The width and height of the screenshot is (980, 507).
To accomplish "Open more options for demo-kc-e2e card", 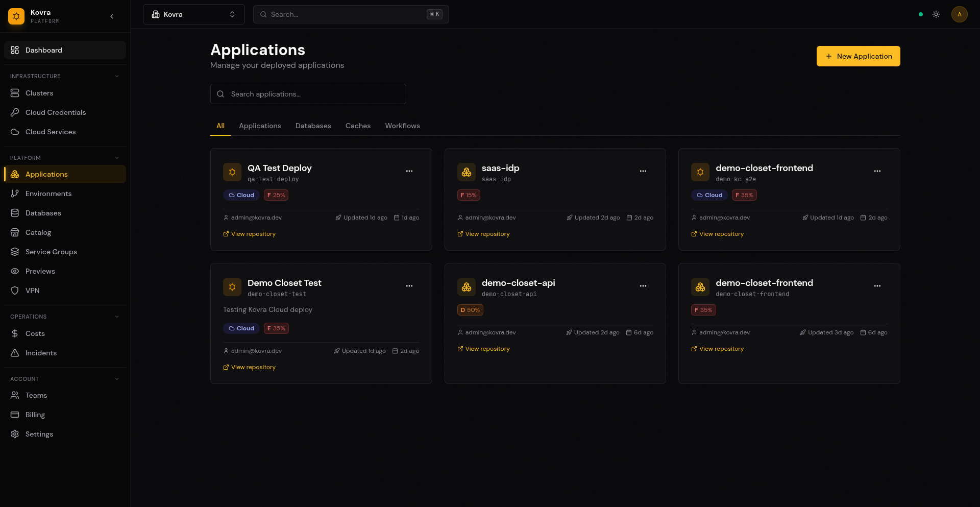I will [x=877, y=171].
